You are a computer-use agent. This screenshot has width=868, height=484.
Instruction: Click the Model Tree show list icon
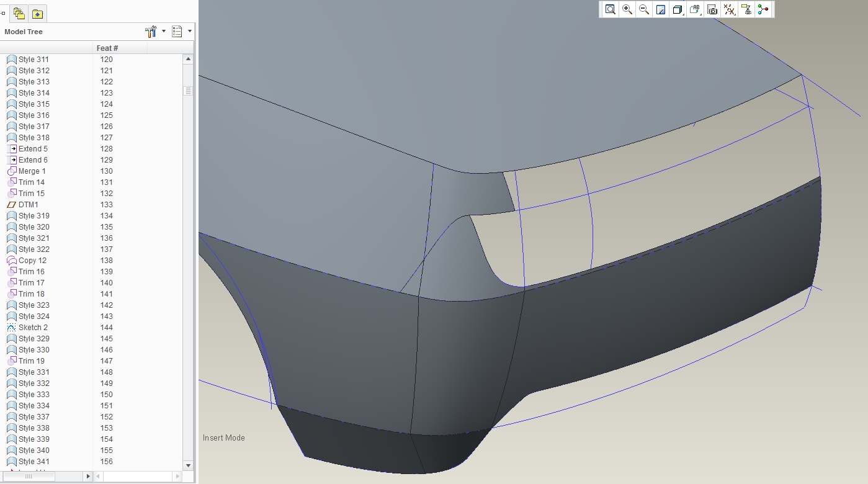(177, 32)
